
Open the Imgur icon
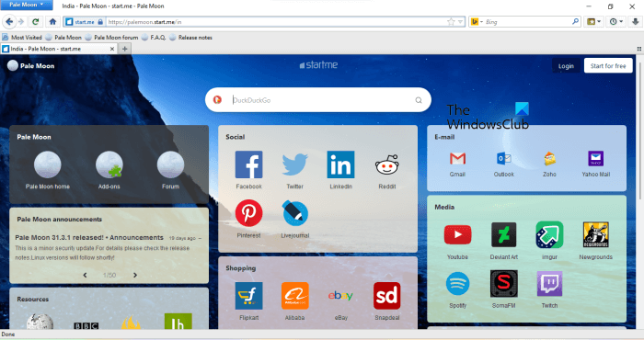click(x=549, y=235)
